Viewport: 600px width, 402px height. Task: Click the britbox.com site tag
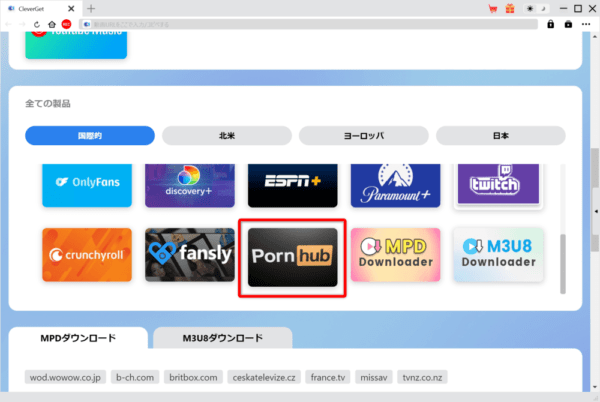point(193,377)
